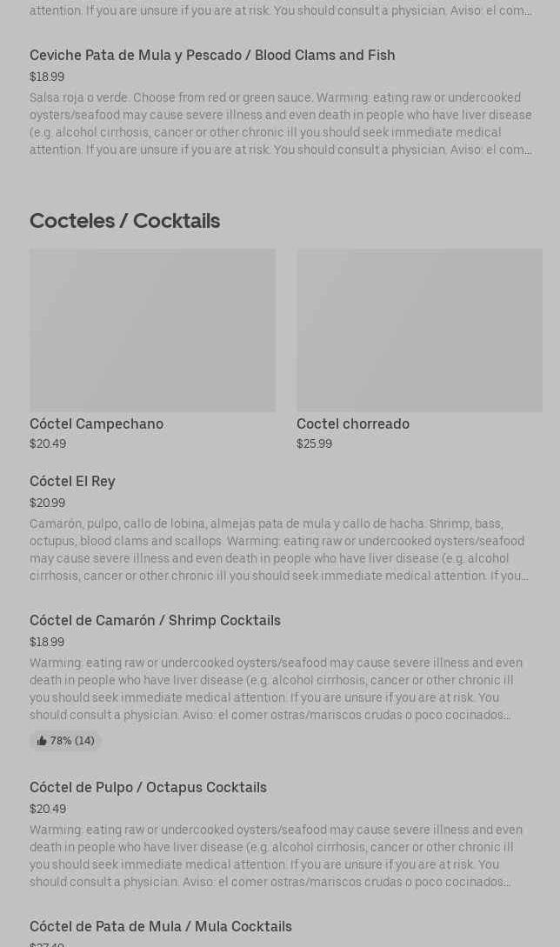Viewport: 560px width, 947px height.
Task: Click the $18.99 price under Shrimp Cocktails
Action: tap(47, 643)
